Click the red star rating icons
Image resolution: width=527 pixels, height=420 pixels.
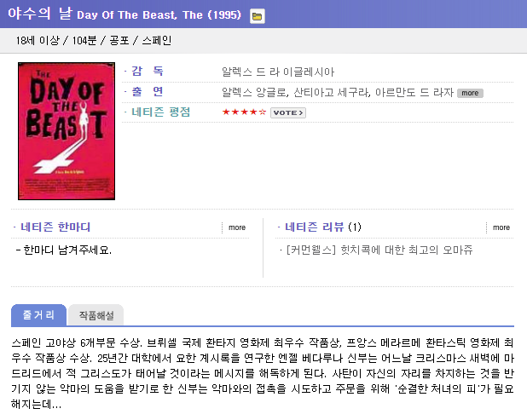244,112
